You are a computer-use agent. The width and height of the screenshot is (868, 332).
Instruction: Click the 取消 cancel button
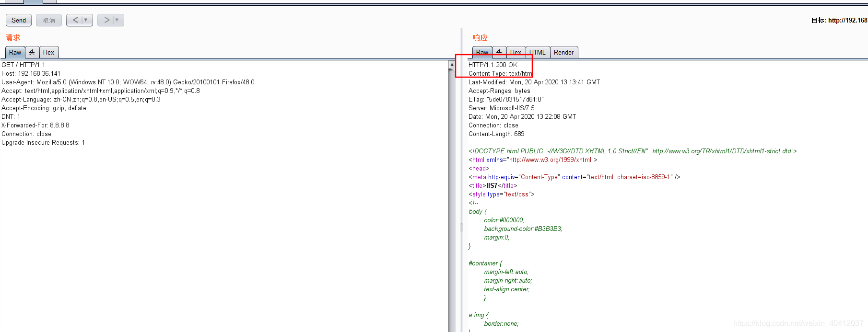point(49,20)
